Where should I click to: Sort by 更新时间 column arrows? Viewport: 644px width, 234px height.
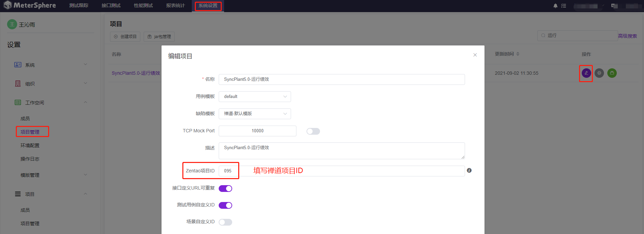click(518, 54)
